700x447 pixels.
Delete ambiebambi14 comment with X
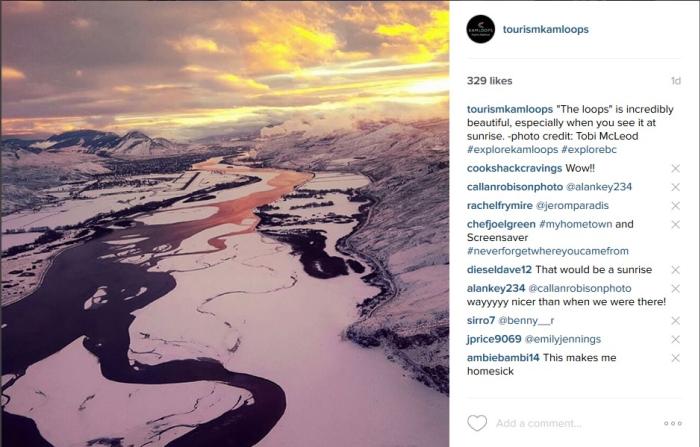(675, 358)
